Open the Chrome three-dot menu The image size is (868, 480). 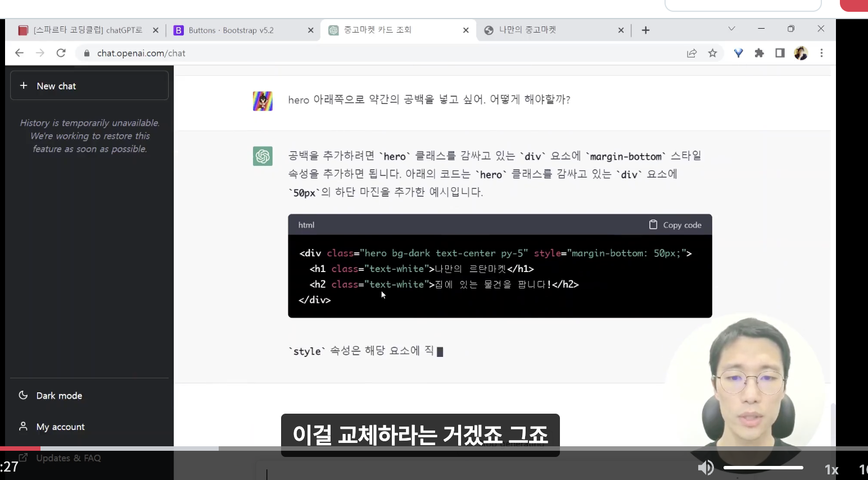pos(822,53)
